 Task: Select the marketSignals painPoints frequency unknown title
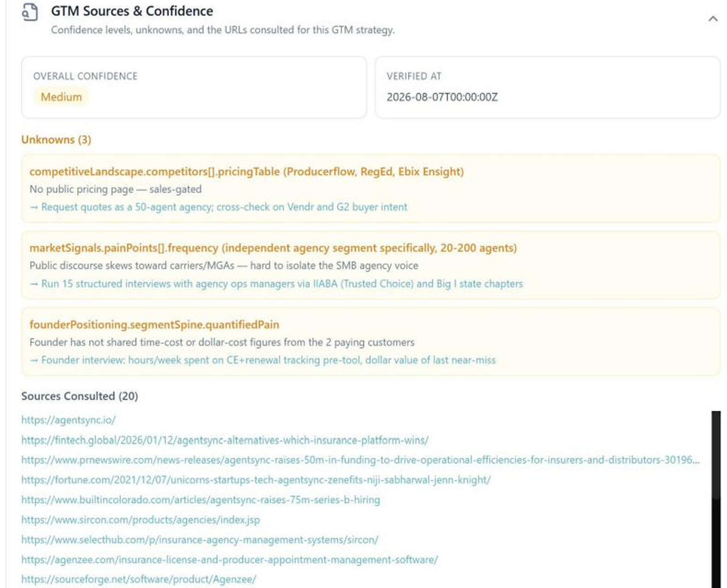pyautogui.click(x=273, y=248)
